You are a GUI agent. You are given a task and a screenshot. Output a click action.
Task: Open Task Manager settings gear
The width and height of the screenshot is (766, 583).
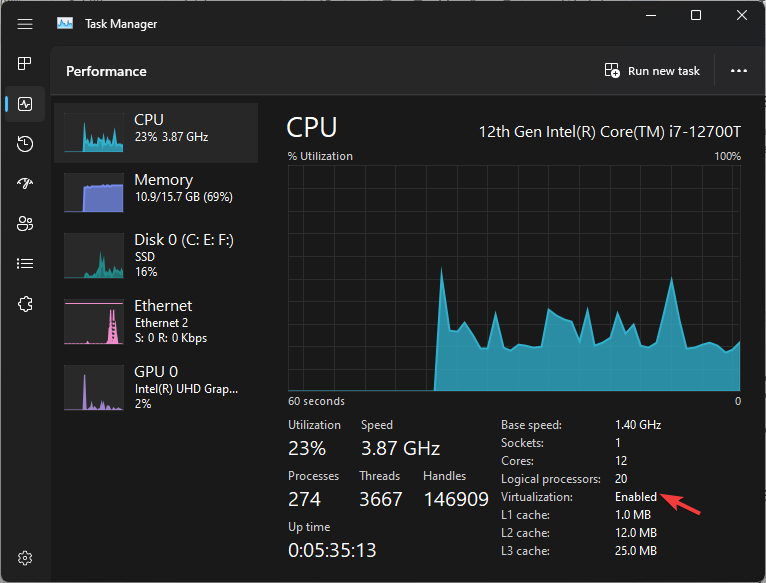(x=25, y=558)
